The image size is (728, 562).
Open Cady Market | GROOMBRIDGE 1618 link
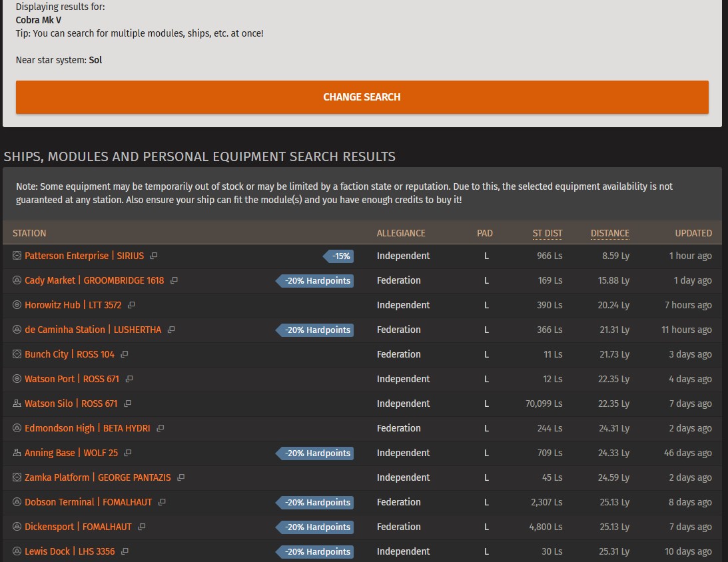tap(95, 280)
